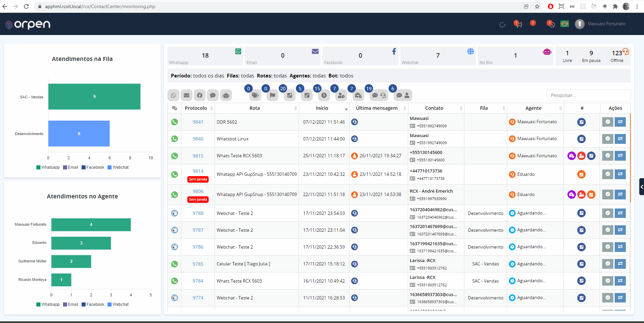
Task: Toggle the Webchat channel filter button
Action: 213,95
